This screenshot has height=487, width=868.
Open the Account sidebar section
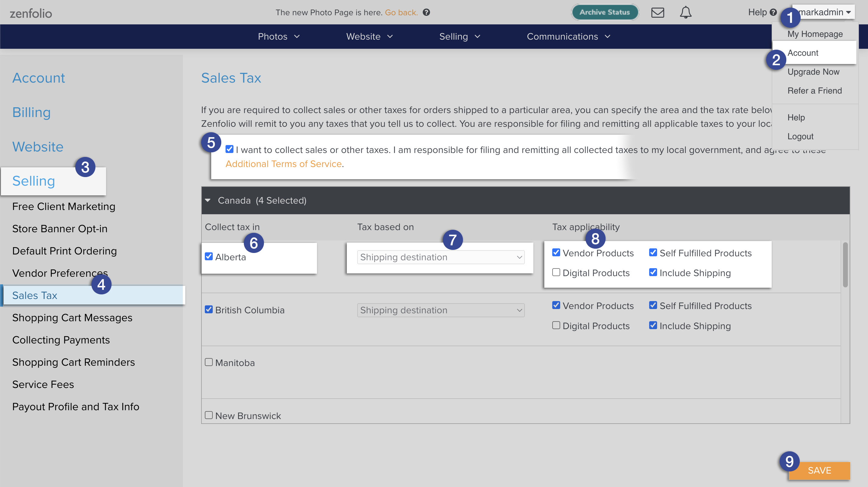click(x=38, y=78)
